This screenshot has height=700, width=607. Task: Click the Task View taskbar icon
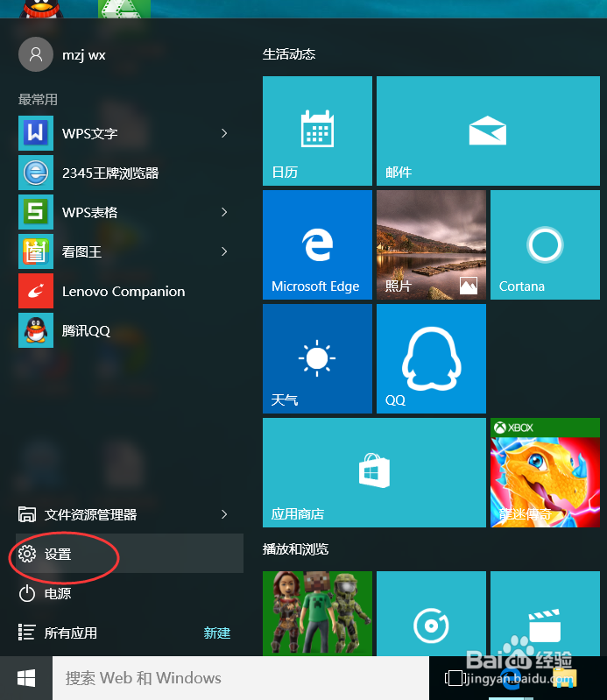(x=455, y=678)
